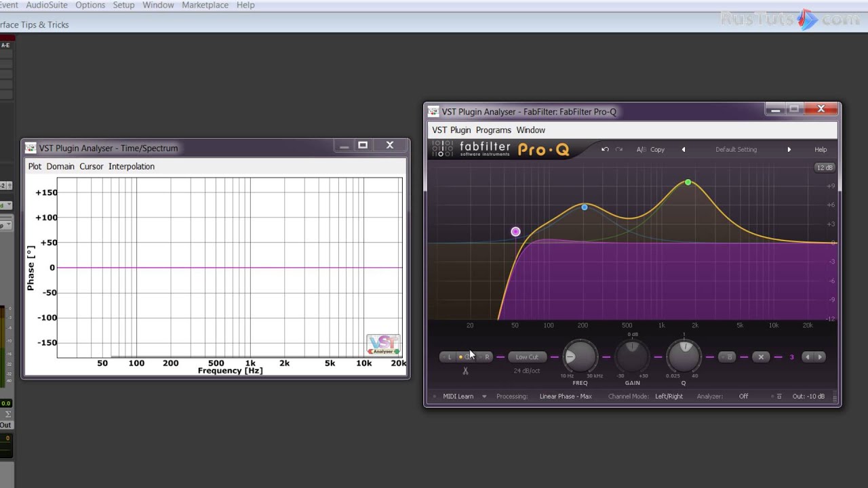
Task: Set band to stereo with the center channel button
Action: [467, 357]
